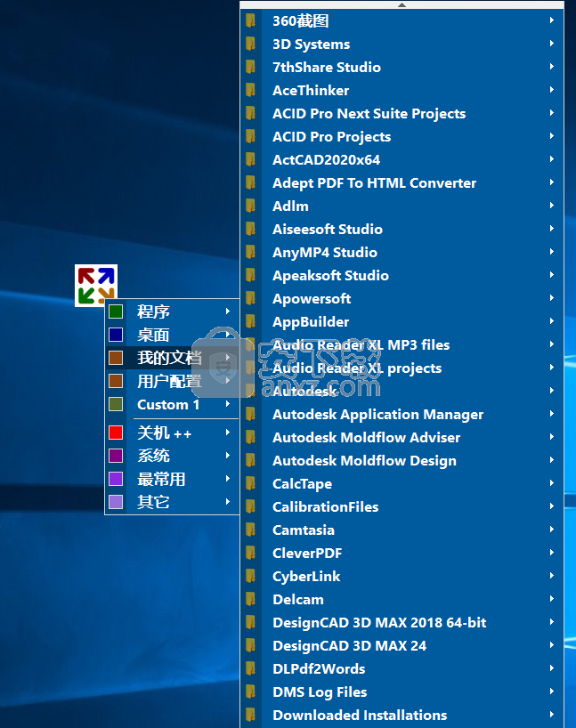
Task: Click the folder icon beside DMS Log Files
Action: (250, 692)
